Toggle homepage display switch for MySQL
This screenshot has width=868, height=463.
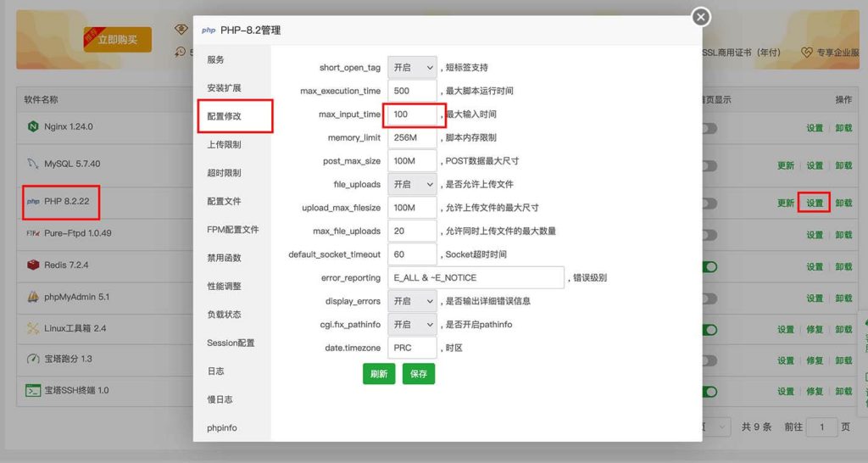click(x=709, y=165)
